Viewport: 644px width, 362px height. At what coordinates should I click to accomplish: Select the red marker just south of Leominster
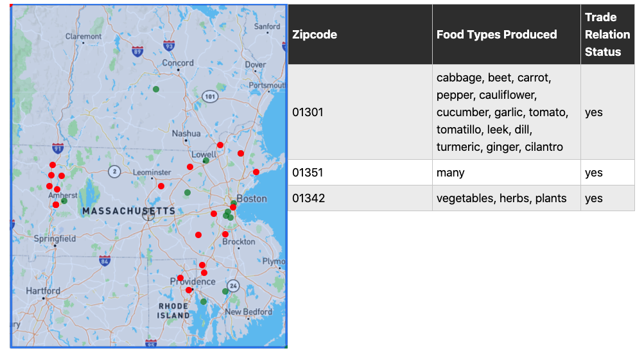(161, 186)
